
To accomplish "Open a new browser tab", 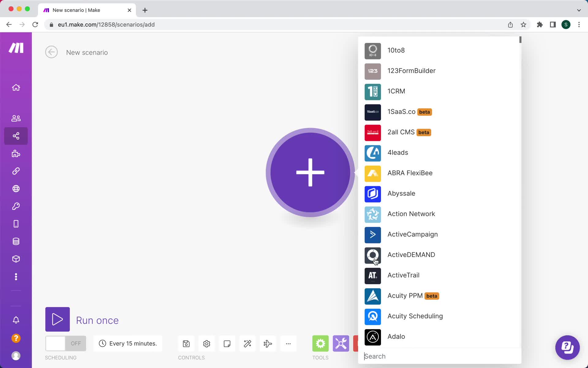I will [145, 10].
